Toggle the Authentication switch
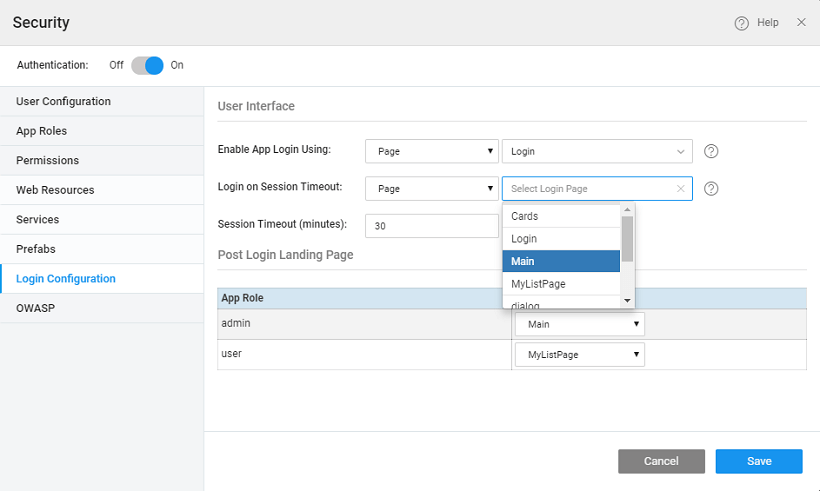820x491 pixels. tap(147, 65)
